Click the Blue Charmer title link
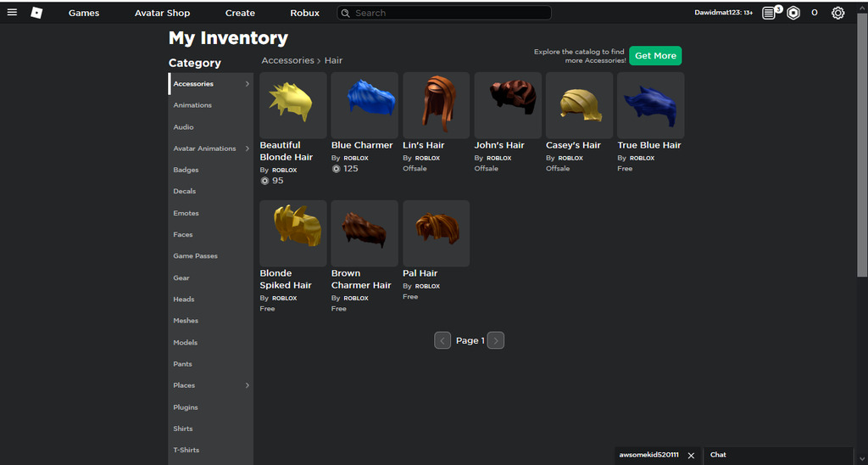The image size is (868, 465). (362, 145)
